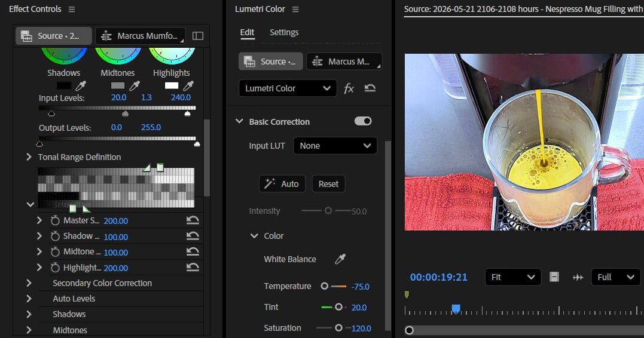This screenshot has height=338, width=644.
Task: Select the Source monitor panel tab
Action: (524, 9)
